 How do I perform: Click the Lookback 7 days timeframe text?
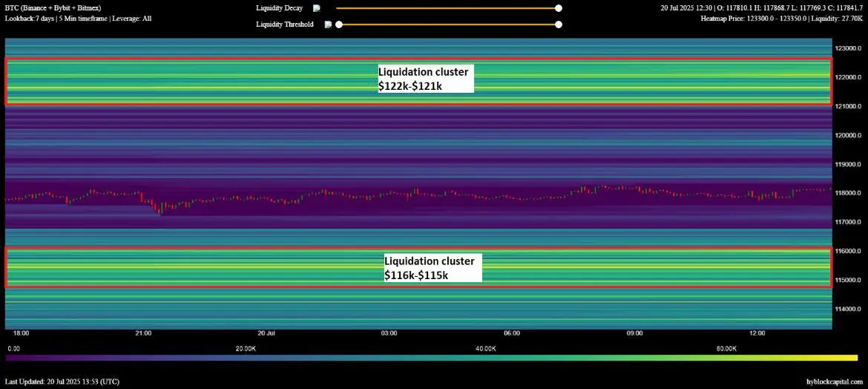coord(78,19)
